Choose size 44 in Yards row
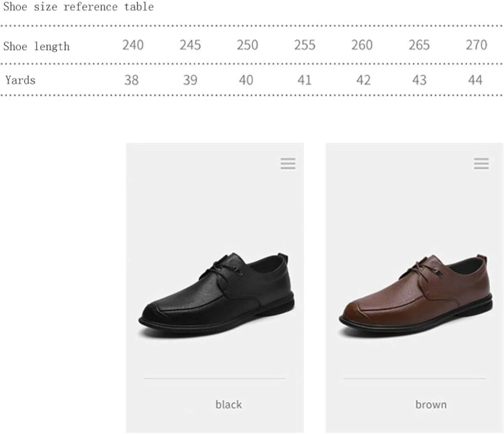The image size is (504, 434). tap(475, 80)
